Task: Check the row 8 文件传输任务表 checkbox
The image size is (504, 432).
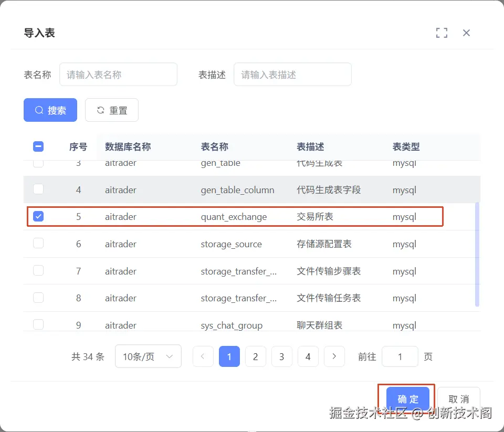Action: pos(38,298)
